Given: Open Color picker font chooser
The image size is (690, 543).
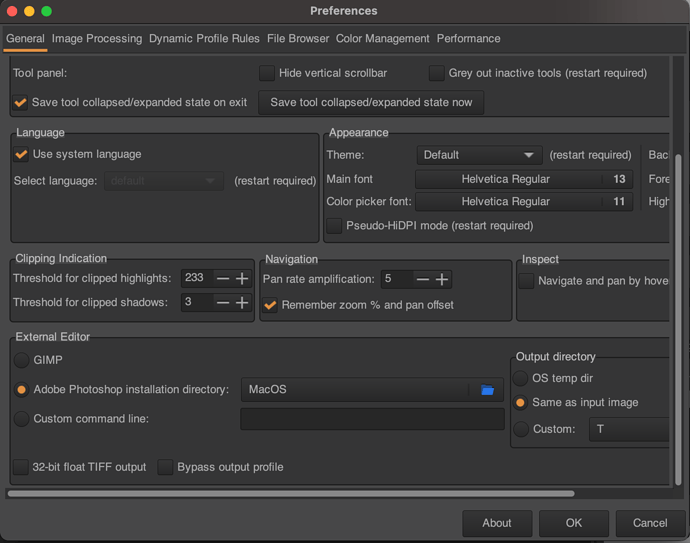Looking at the screenshot, I should 524,202.
